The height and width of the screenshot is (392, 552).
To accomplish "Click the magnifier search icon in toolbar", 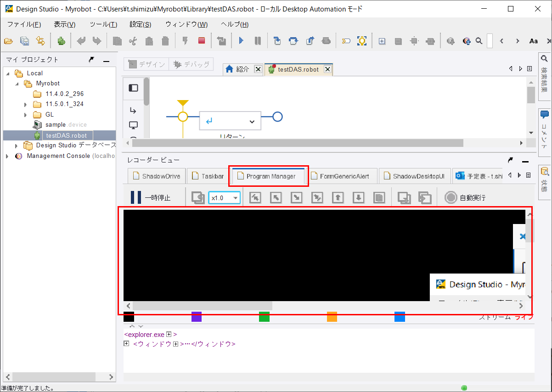I will [x=479, y=41].
